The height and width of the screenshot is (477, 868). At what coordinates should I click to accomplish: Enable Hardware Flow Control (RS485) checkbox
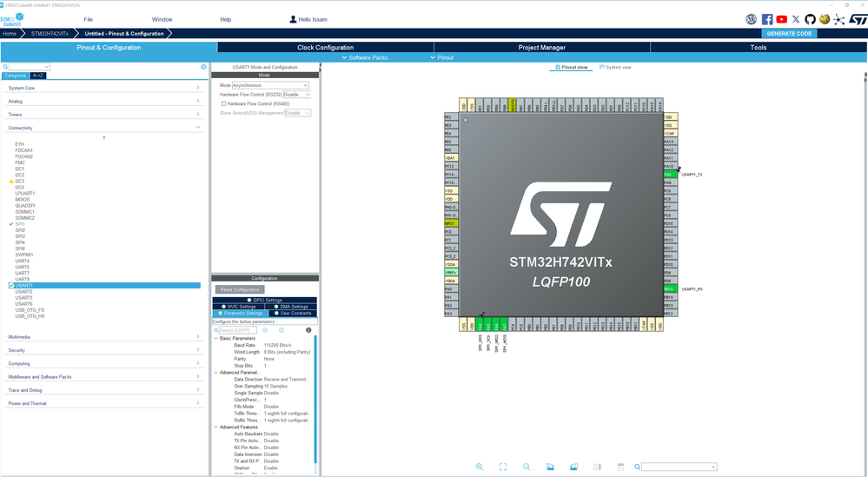click(224, 103)
